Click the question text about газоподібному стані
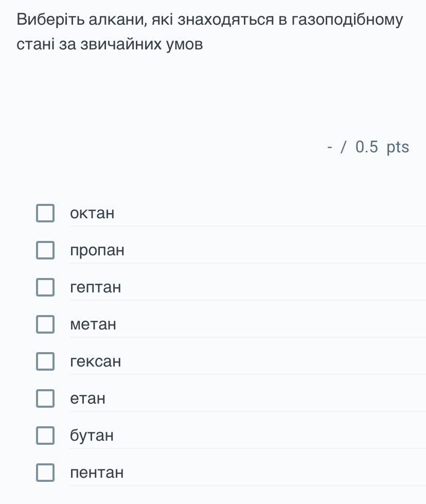 [210, 32]
